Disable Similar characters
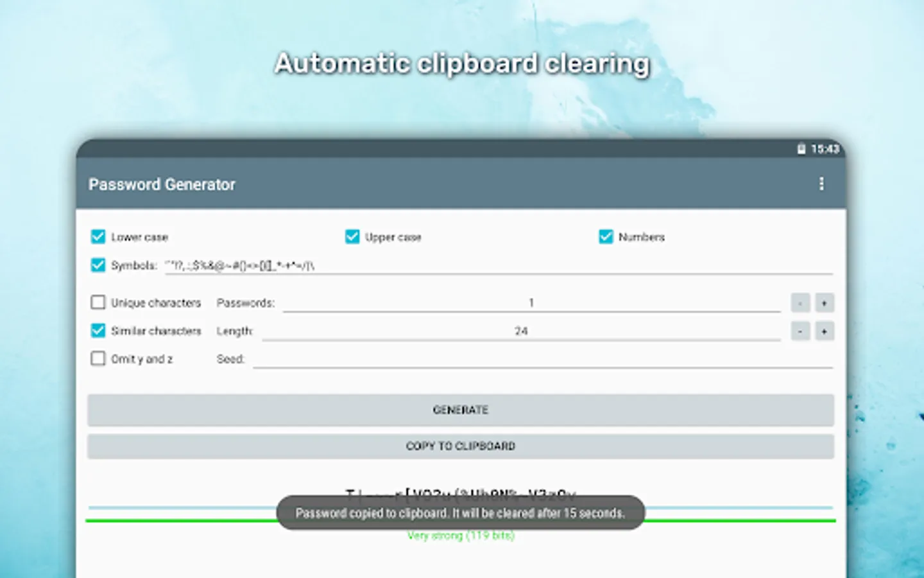This screenshot has width=924, height=578. (98, 330)
